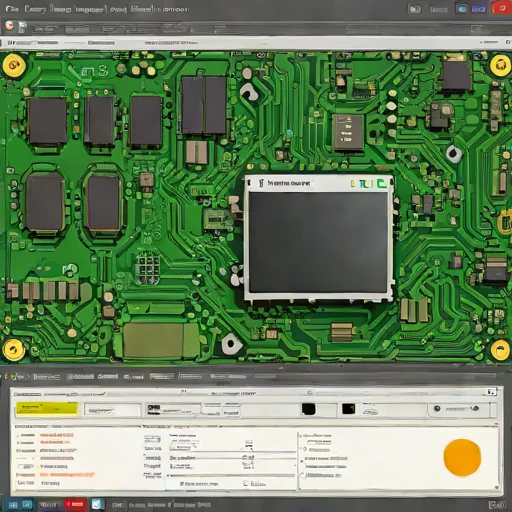This screenshot has height=512, width=512.
Task: Click the black swatch beside the blue oval icon
Action: 348,409
